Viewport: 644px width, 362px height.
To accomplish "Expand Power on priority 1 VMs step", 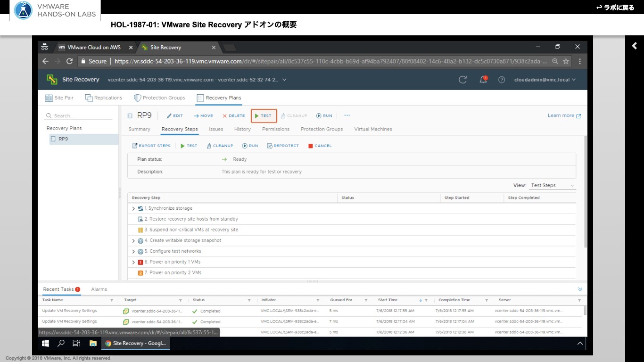I will tap(133, 263).
